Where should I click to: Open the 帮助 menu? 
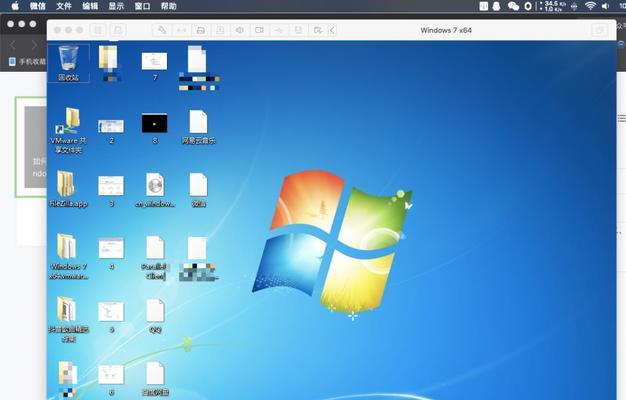[168, 6]
